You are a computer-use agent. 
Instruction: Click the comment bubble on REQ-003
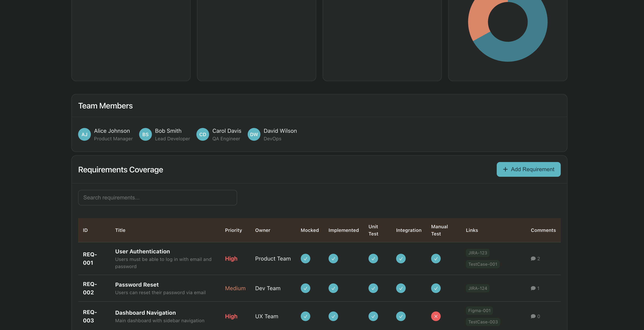click(533, 316)
